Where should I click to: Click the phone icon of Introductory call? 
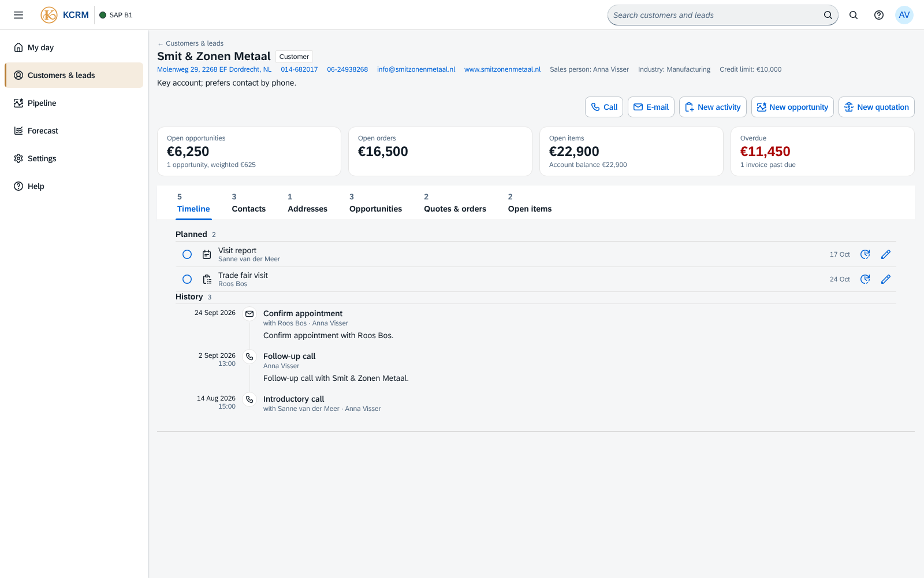[x=249, y=399]
